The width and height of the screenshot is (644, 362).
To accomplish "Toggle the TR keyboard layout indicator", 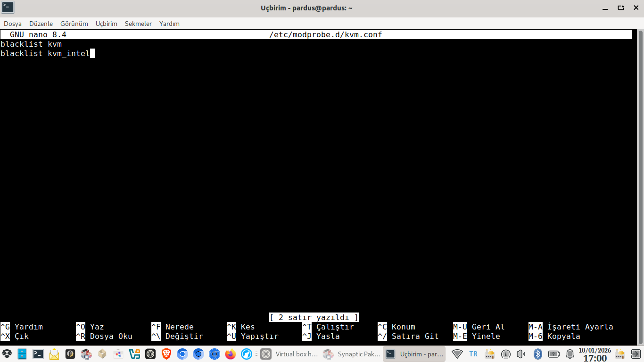I will pos(473,354).
